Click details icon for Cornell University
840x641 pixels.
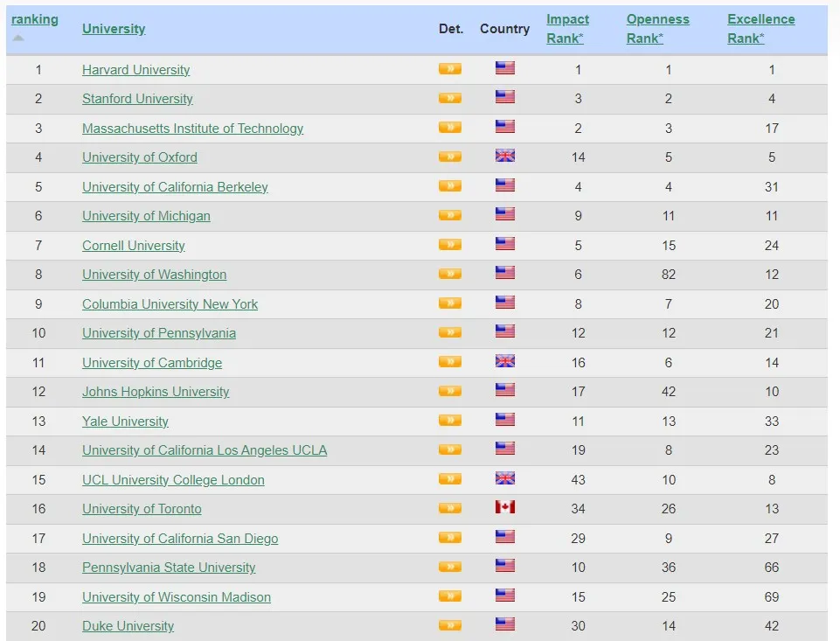tap(450, 244)
